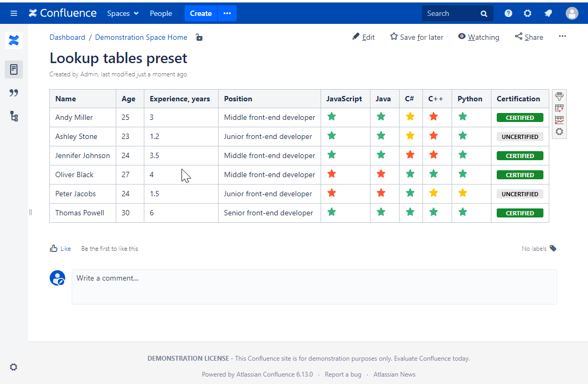Open table settings cog beside table
The width and height of the screenshot is (588, 384).
pos(559,132)
